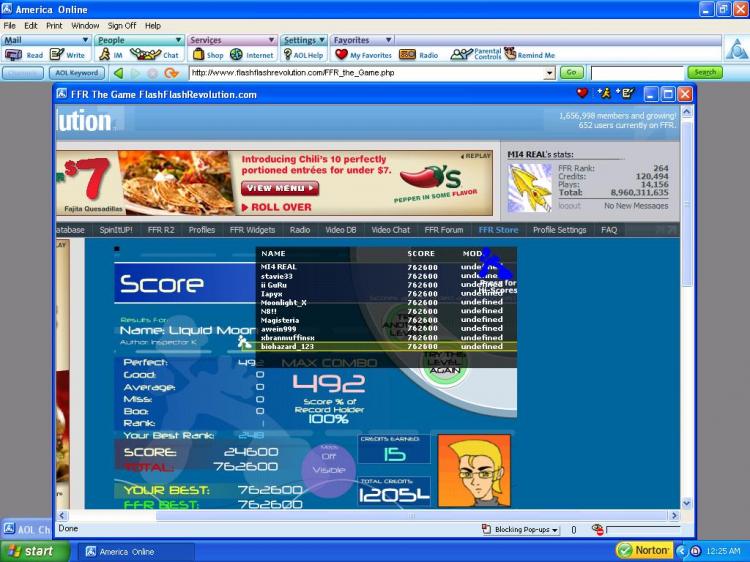Image resolution: width=750 pixels, height=562 pixels.
Task: Click the Write mail icon
Action: [x=57, y=55]
